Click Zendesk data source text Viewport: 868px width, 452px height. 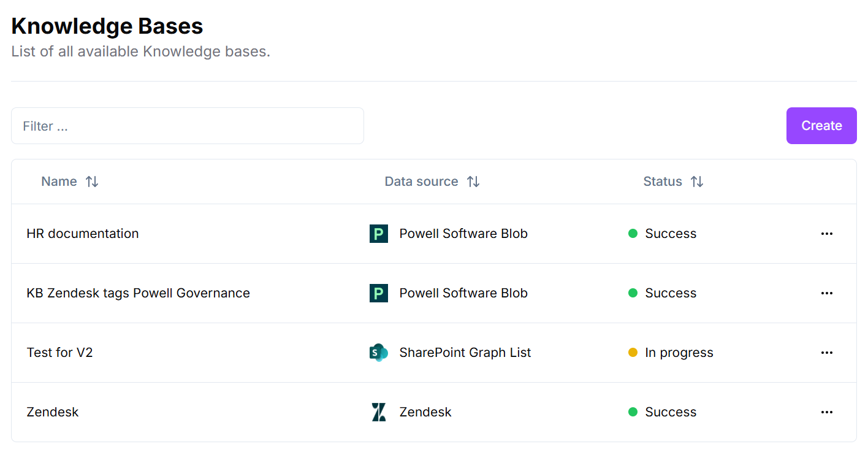[425, 412]
